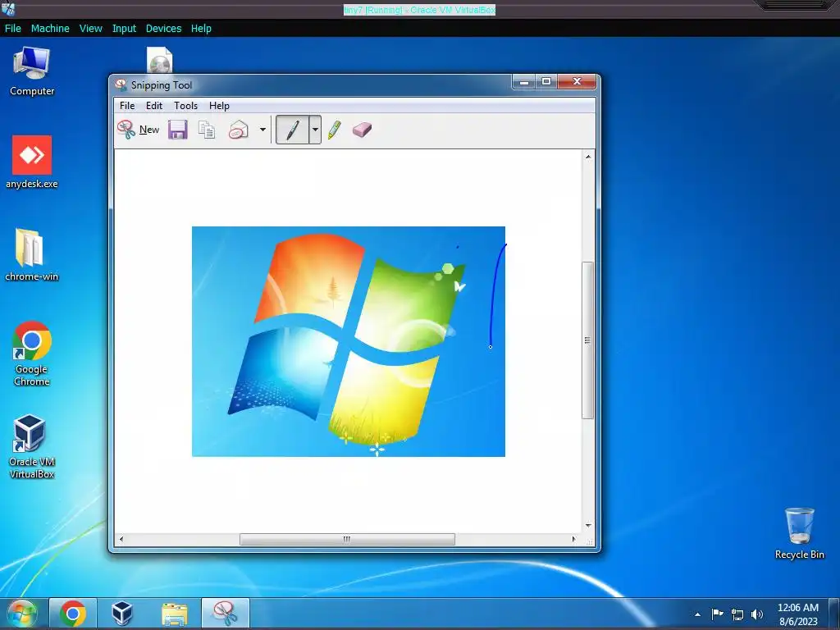Open the VirtualBox Input menu

click(x=124, y=29)
